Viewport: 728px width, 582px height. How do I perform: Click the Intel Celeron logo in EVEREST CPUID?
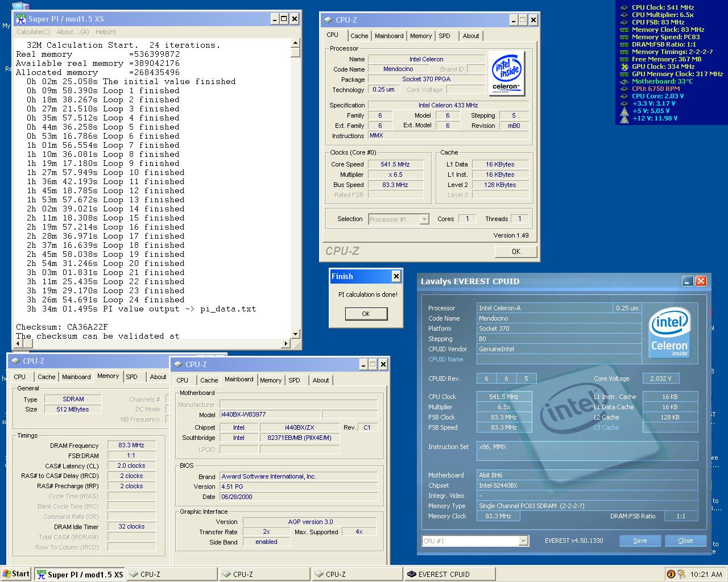coord(669,332)
